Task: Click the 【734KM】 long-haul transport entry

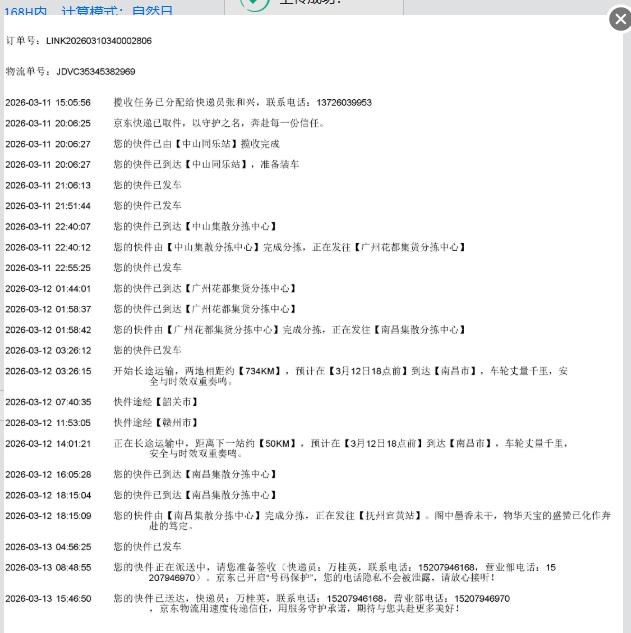Action: click(340, 371)
